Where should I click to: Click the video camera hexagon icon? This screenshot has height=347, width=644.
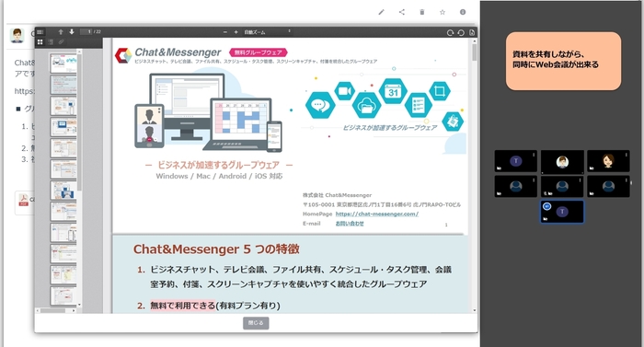click(x=345, y=91)
